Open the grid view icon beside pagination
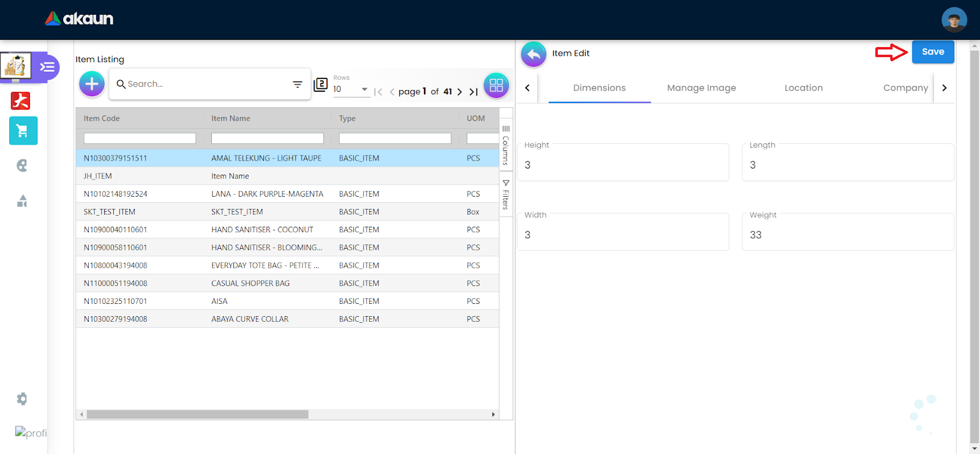 point(496,85)
